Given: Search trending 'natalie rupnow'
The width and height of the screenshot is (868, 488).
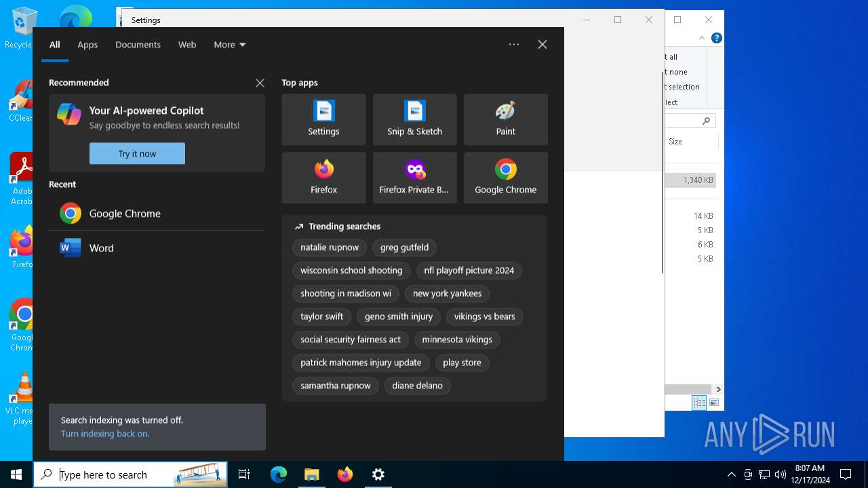Looking at the screenshot, I should [x=330, y=247].
